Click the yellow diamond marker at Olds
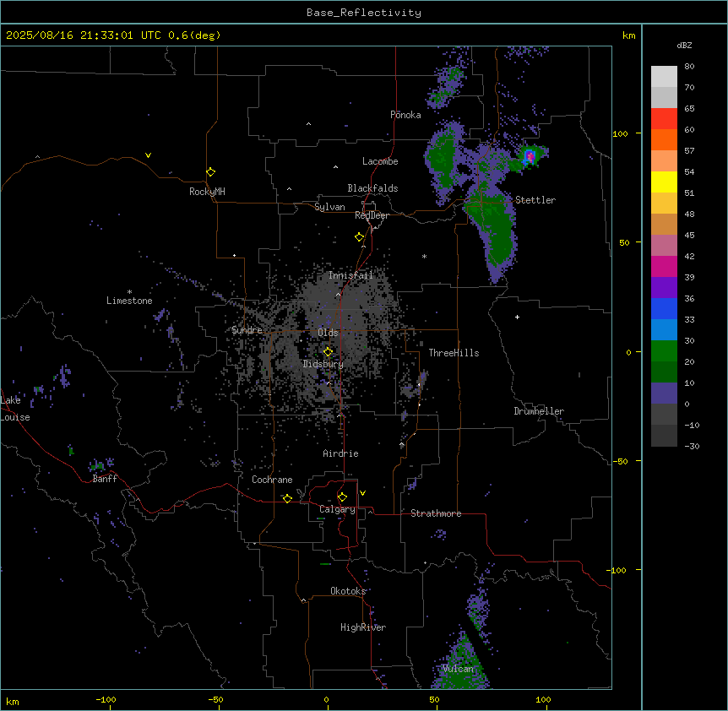The height and width of the screenshot is (711, 728). 329,351
